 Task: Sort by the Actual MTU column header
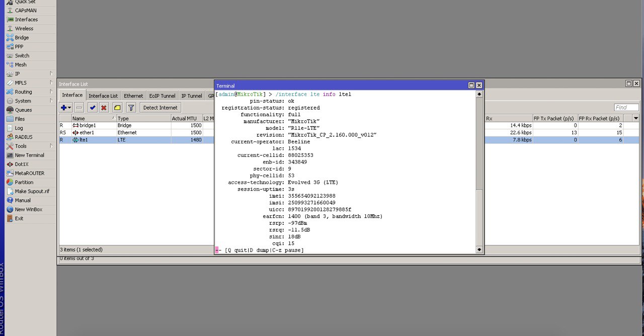click(x=186, y=118)
